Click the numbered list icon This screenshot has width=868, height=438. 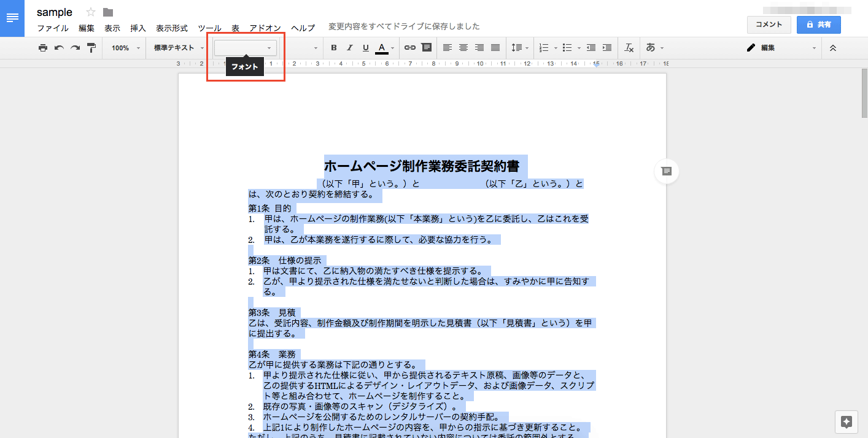click(x=544, y=48)
